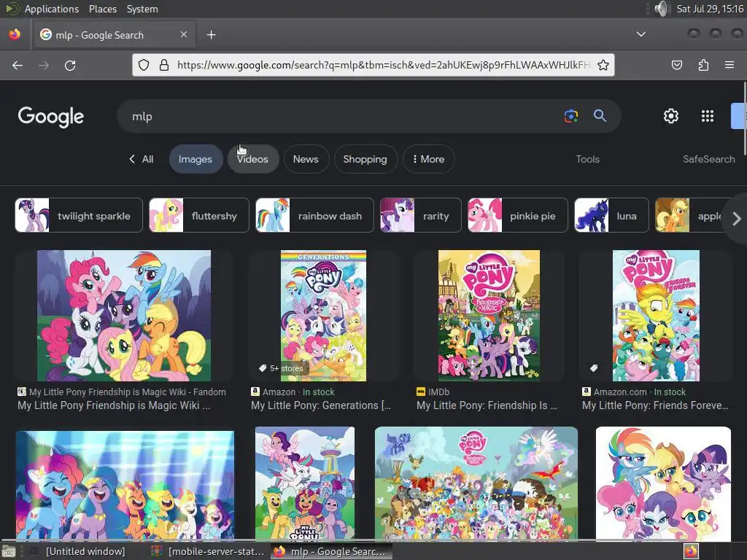Select the Images tab
This screenshot has height=560, width=747.
click(196, 159)
